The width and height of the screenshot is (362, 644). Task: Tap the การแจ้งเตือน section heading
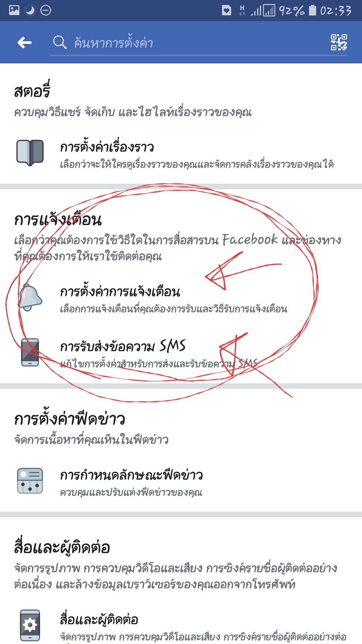(x=58, y=220)
